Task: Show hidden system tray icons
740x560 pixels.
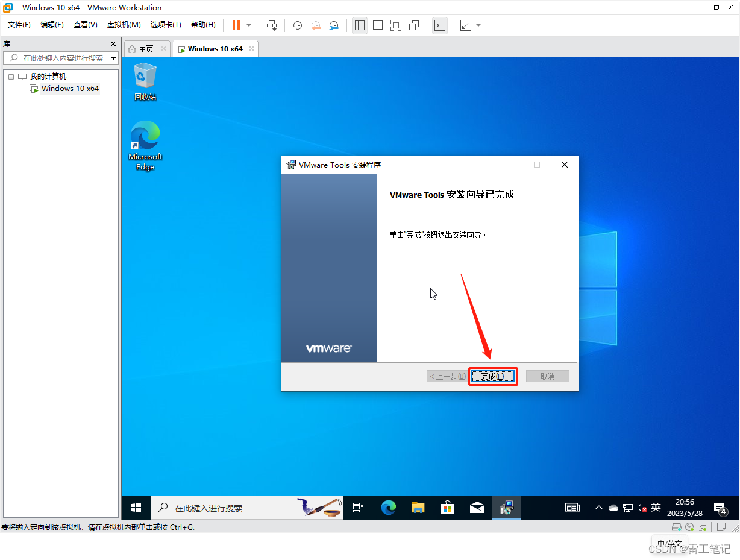Action: [599, 508]
